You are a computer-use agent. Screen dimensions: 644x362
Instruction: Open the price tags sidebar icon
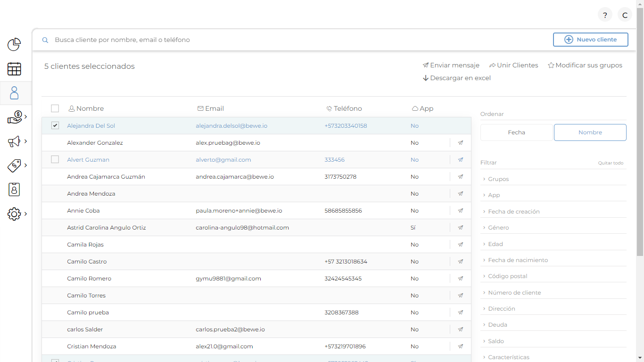click(x=15, y=165)
